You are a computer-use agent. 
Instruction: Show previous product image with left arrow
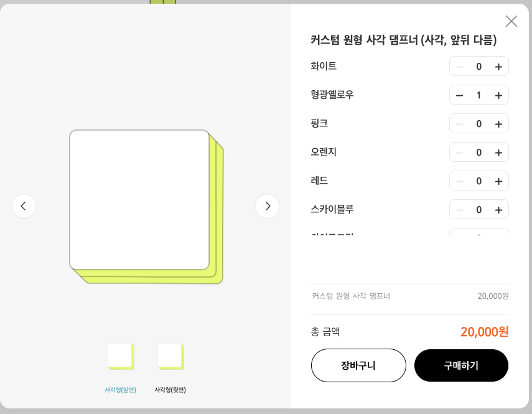pyautogui.click(x=24, y=206)
